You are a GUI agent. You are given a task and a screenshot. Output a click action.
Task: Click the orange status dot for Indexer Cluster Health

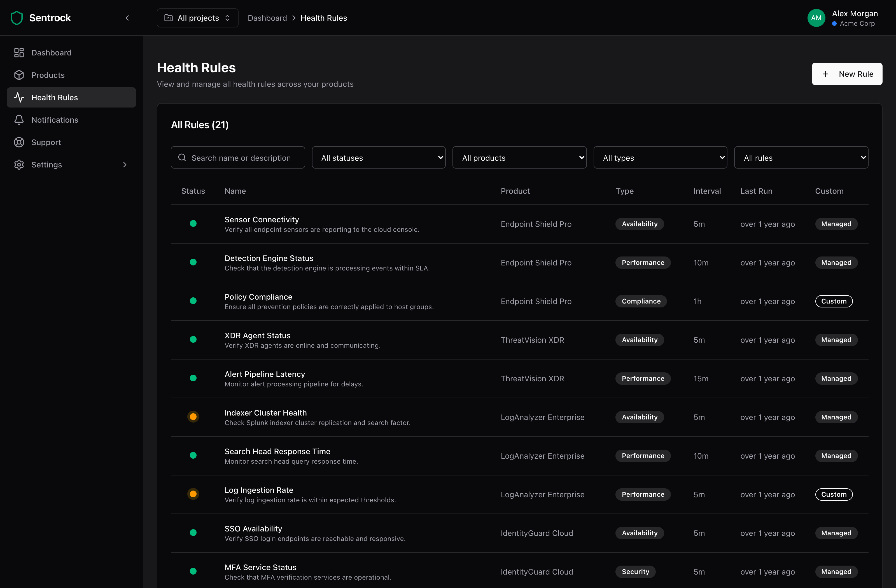(x=193, y=417)
